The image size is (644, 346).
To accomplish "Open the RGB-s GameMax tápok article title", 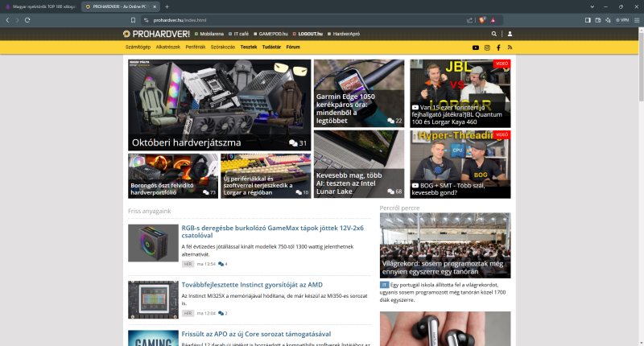I will [273, 232].
